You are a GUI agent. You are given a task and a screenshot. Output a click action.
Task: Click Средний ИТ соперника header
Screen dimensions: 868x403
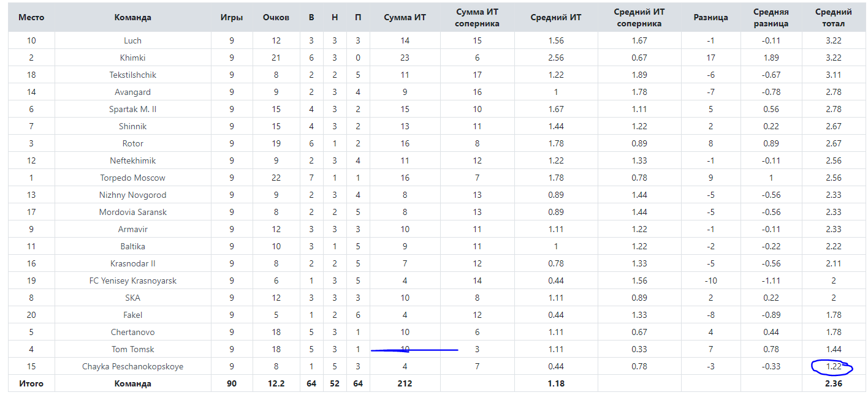click(639, 18)
